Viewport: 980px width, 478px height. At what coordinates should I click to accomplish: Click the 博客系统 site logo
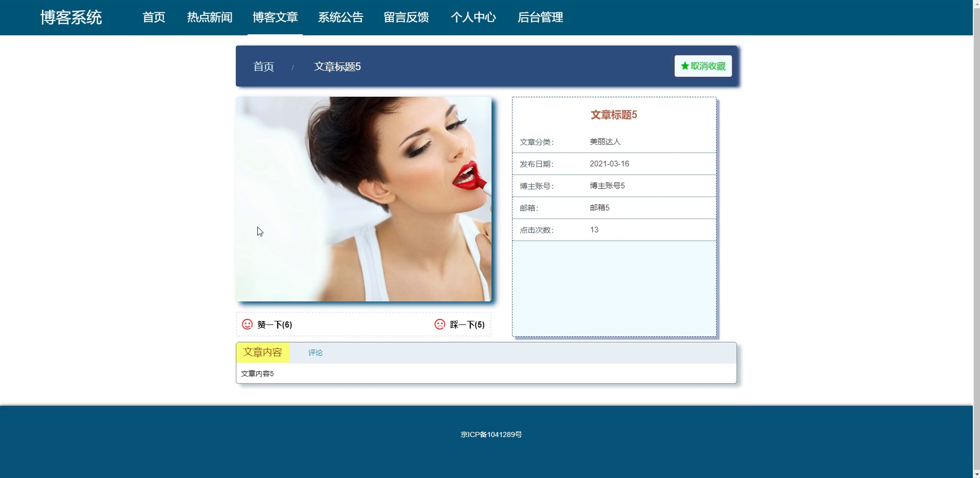tap(71, 17)
